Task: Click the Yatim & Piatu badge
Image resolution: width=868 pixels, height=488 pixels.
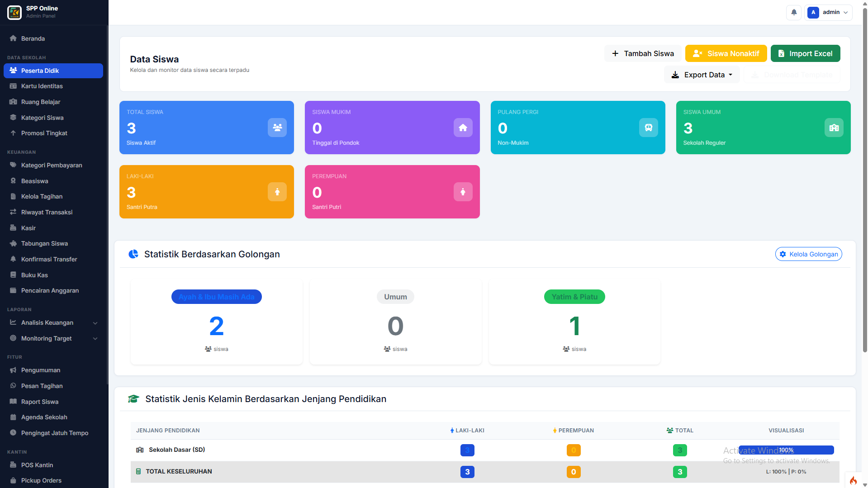Action: tap(574, 297)
